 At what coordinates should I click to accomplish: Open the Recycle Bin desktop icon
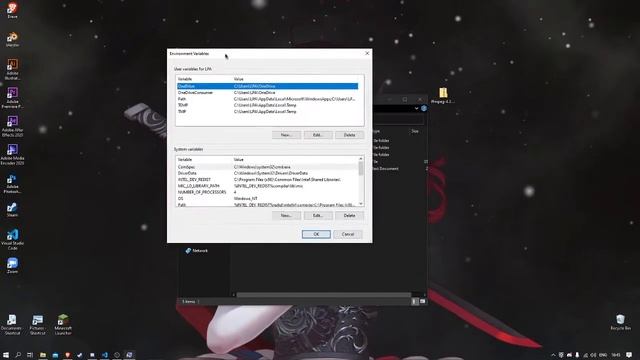click(x=620, y=322)
